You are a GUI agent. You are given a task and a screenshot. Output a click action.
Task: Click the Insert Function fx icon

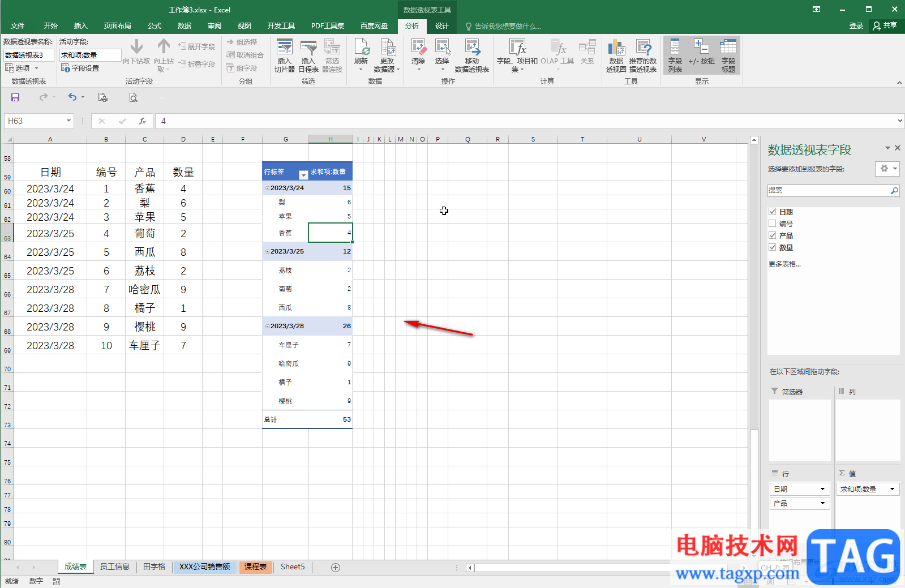tap(143, 121)
